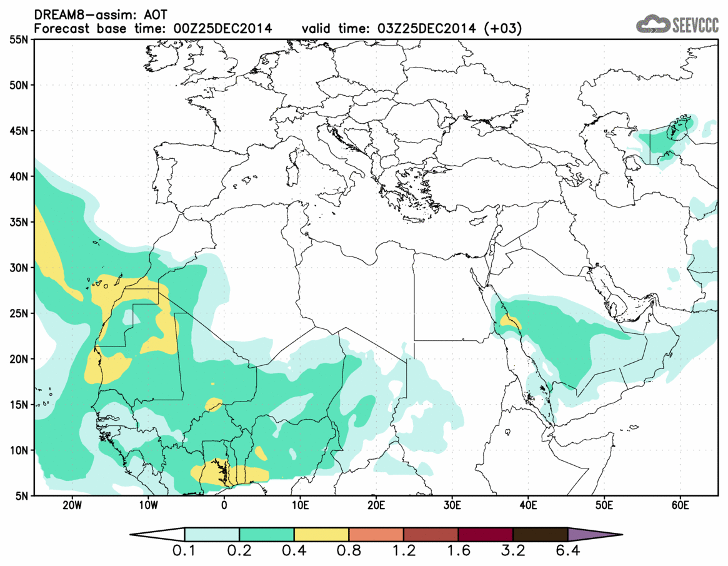Click the '0' longitude label
This screenshot has height=566, width=728.
(x=224, y=505)
